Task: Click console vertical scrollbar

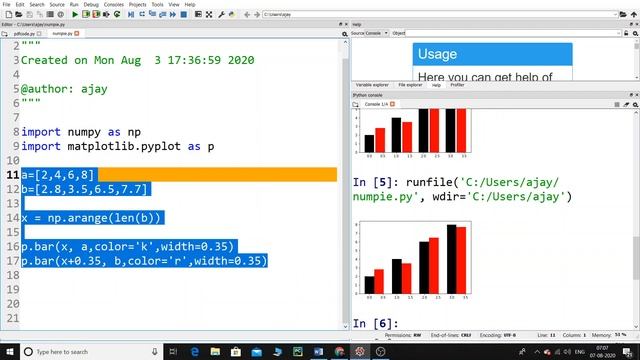Action: tap(636, 220)
